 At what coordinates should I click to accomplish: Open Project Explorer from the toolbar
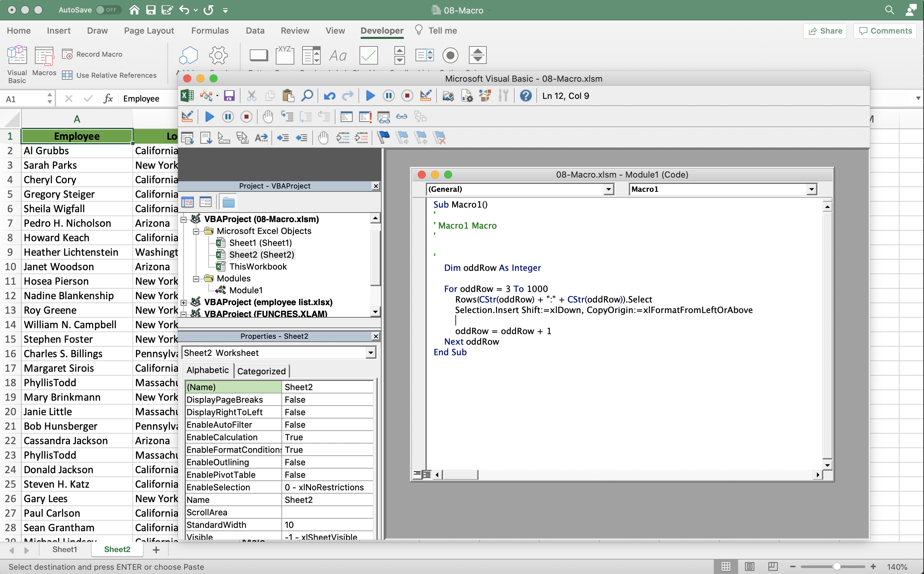coord(448,96)
